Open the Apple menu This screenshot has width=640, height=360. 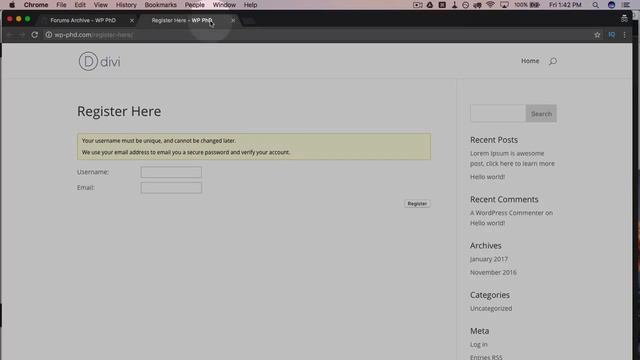click(x=12, y=5)
